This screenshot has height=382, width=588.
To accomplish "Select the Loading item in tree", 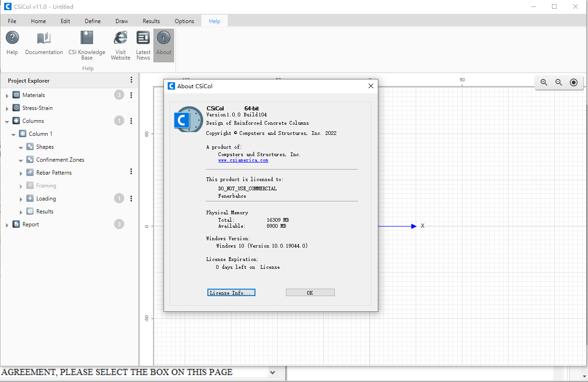I will (46, 199).
